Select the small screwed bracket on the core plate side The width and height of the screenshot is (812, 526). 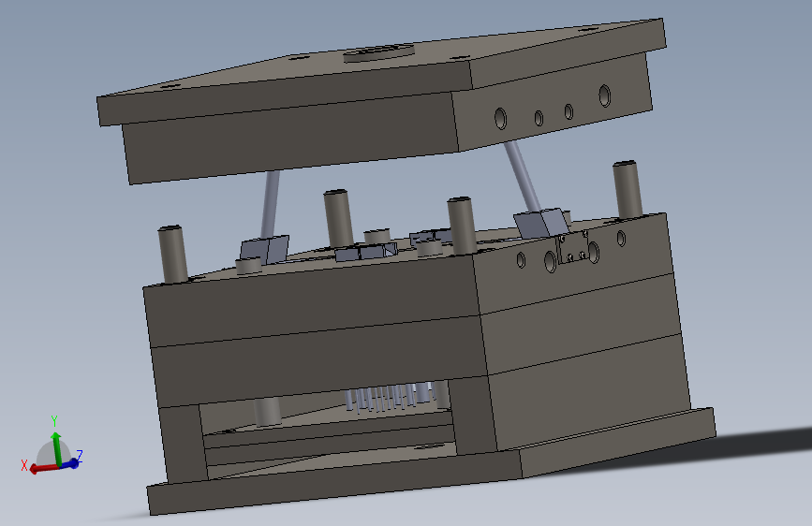572,247
